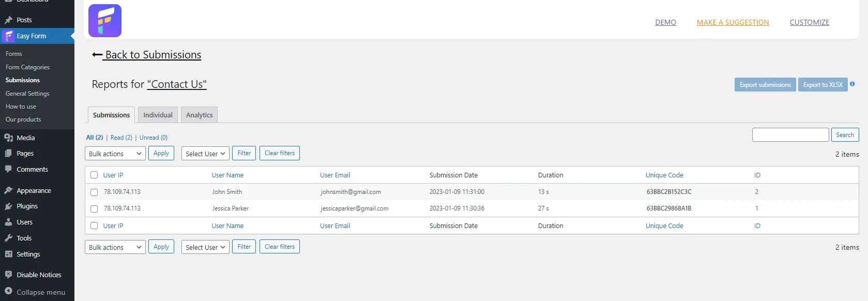Click the top Filter button
This screenshot has height=301, width=868.
pos(244,153)
